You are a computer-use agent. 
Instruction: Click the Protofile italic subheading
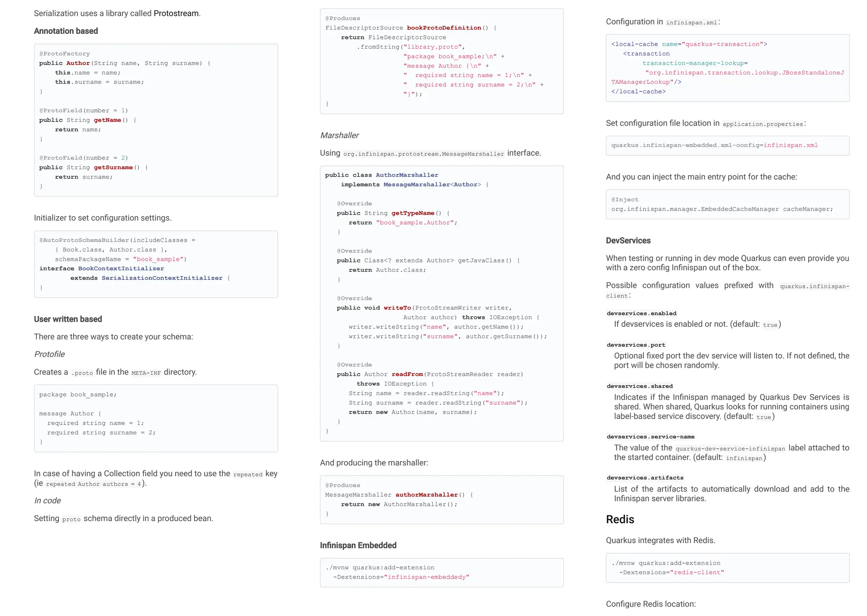coord(50,354)
